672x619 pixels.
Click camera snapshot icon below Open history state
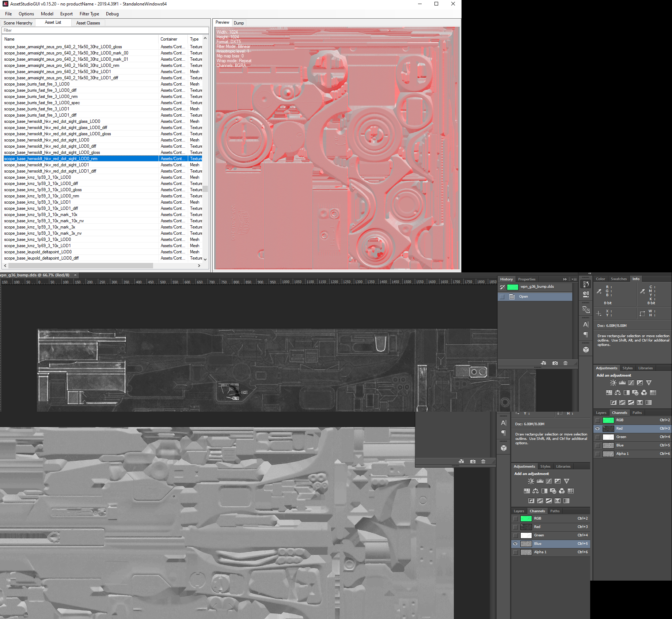[x=555, y=363]
